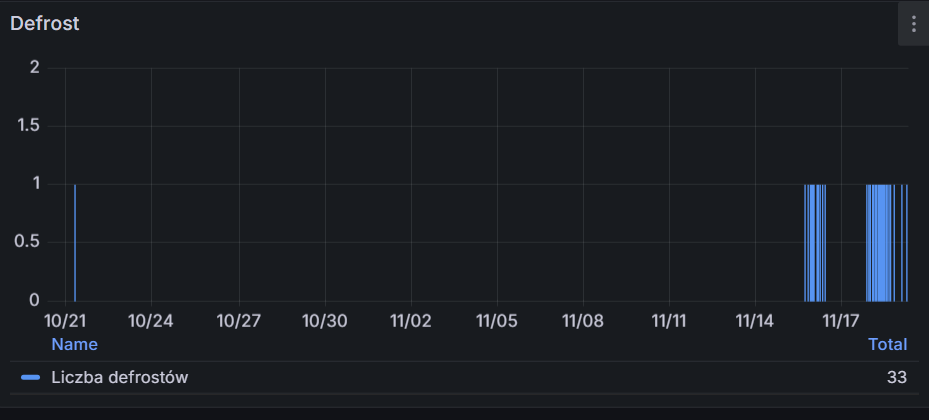929x420 pixels.
Task: Click the last thin bar at the chart's right edge
Action: (x=905, y=243)
